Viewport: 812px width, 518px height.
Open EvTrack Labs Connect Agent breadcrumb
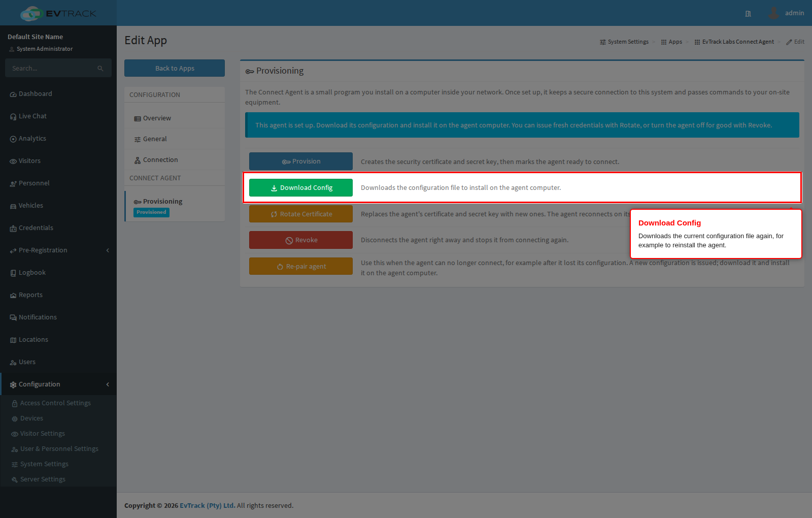[x=734, y=42]
